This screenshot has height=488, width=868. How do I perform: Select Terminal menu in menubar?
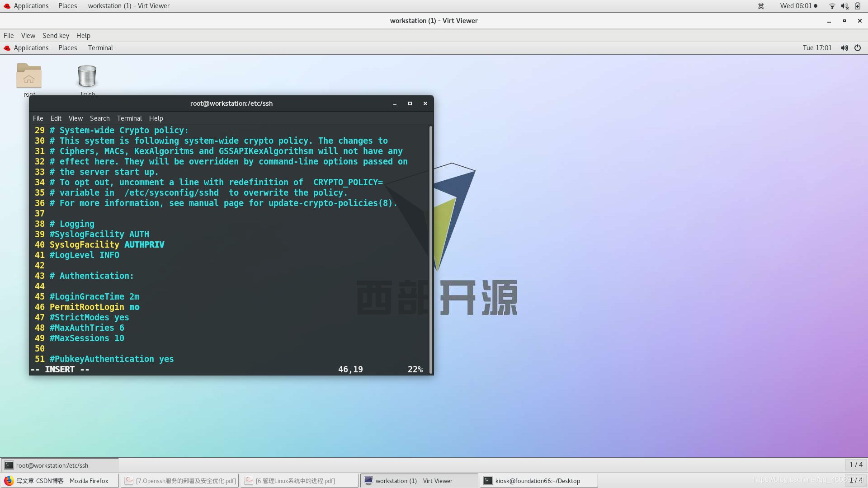[x=129, y=118]
